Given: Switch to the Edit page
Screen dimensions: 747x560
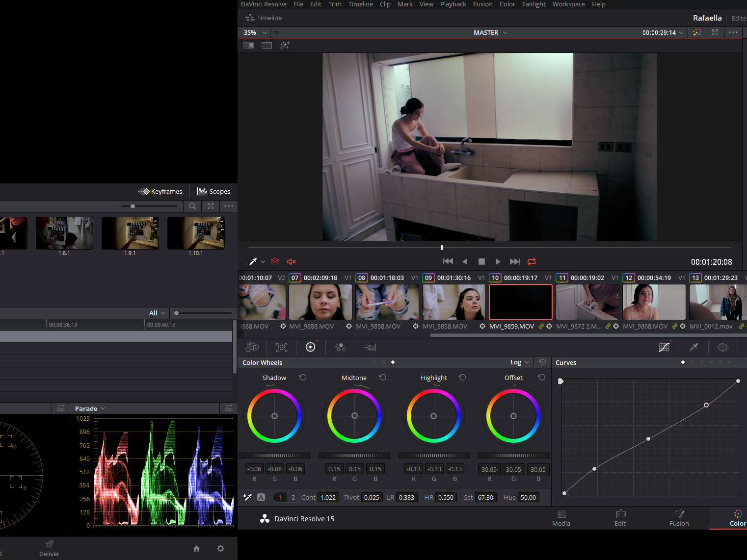Looking at the screenshot, I should [x=620, y=518].
